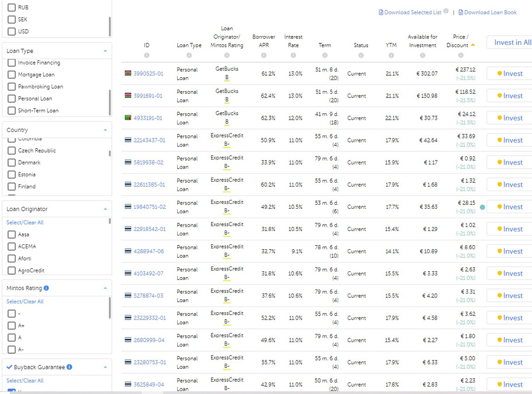Image resolution: width=532 pixels, height=394 pixels.
Task: Click Select/Clear All under Loan Originator
Action: tap(25, 222)
